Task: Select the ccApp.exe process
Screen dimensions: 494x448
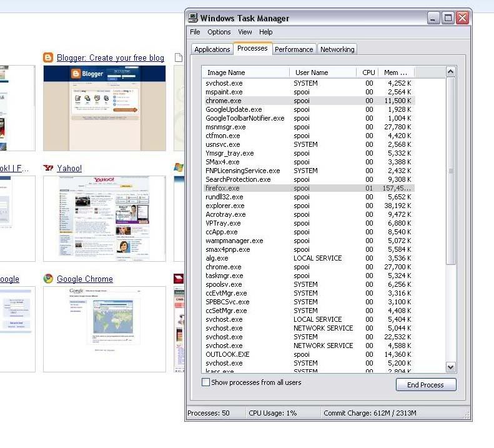Action: pyautogui.click(x=309, y=232)
